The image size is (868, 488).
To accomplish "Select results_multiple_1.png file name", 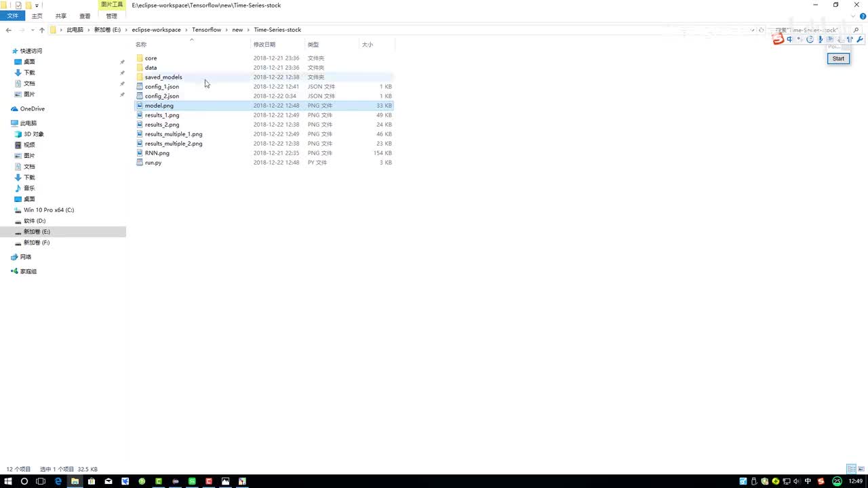I will tap(174, 134).
